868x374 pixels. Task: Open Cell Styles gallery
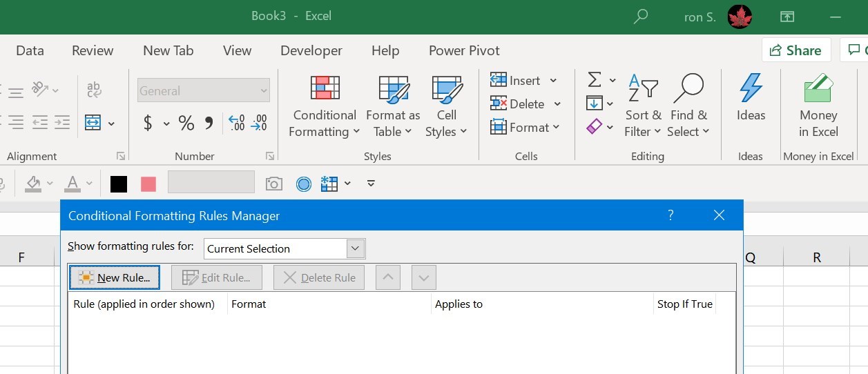pos(447,107)
